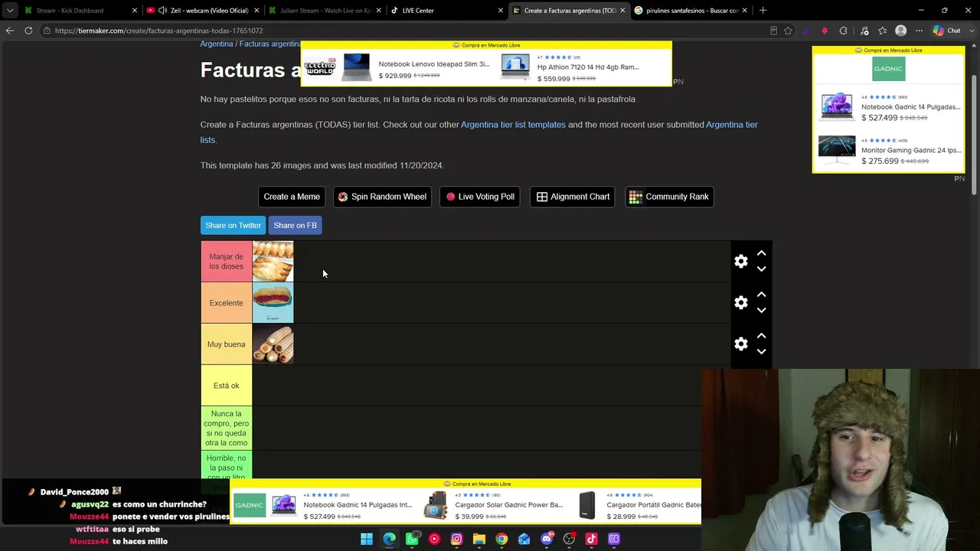Open the Outlook mail app from the taskbar
This screenshot has width=980, height=551.
(x=524, y=539)
